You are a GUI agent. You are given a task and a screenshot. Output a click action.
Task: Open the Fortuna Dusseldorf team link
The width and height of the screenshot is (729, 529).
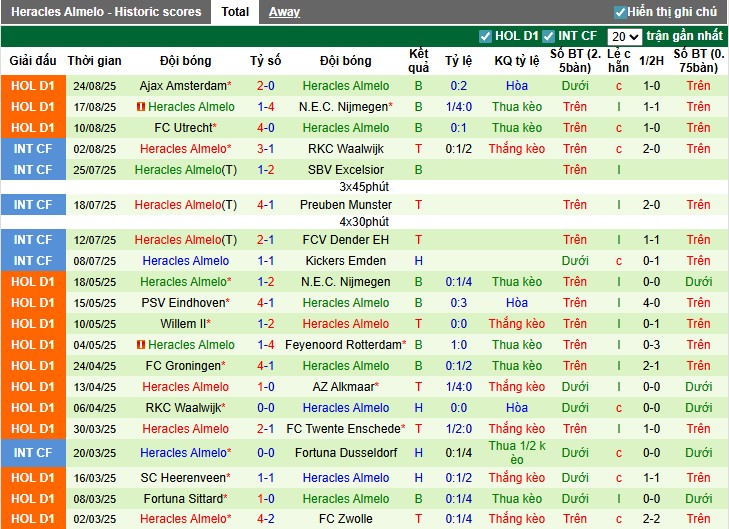tap(346, 453)
